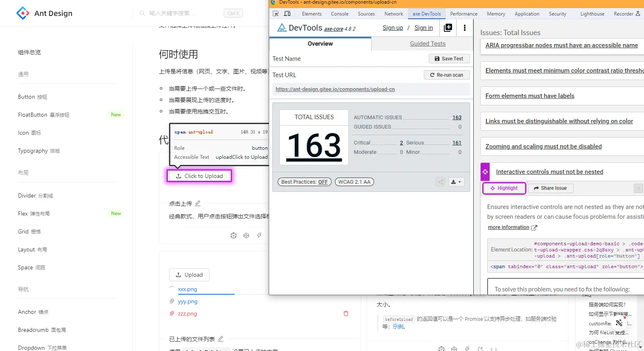Open the first demo in CodePen icon
Screen dimensions: 644x351
coord(246,235)
